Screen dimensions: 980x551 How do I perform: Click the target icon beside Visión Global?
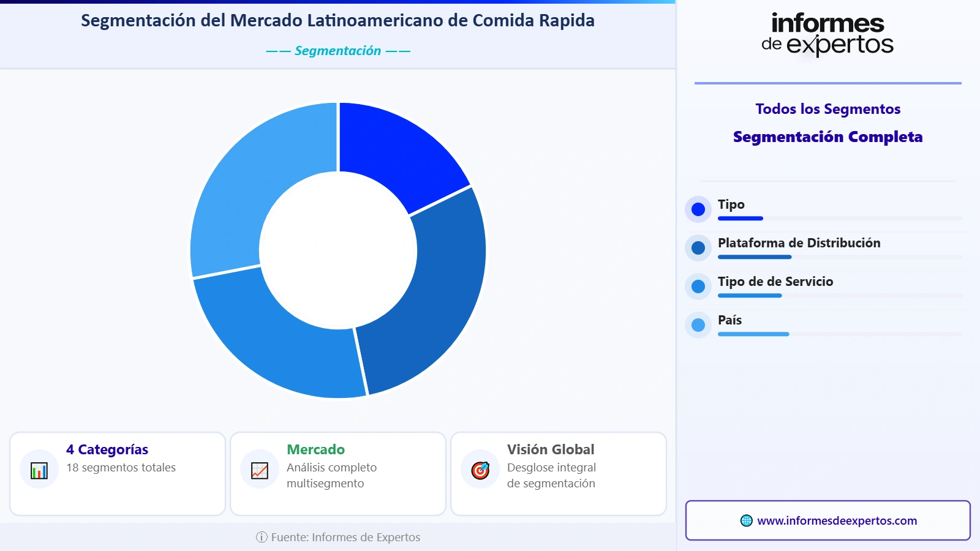(480, 470)
